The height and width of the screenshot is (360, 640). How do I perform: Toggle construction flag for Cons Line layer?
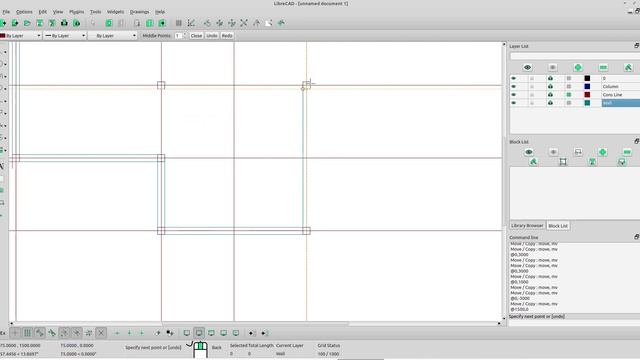click(x=569, y=95)
